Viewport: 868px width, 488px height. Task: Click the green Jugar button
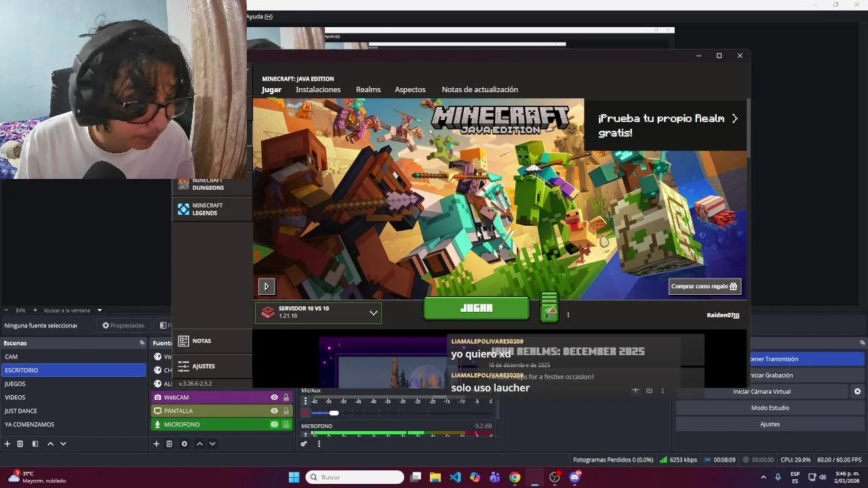[476, 308]
